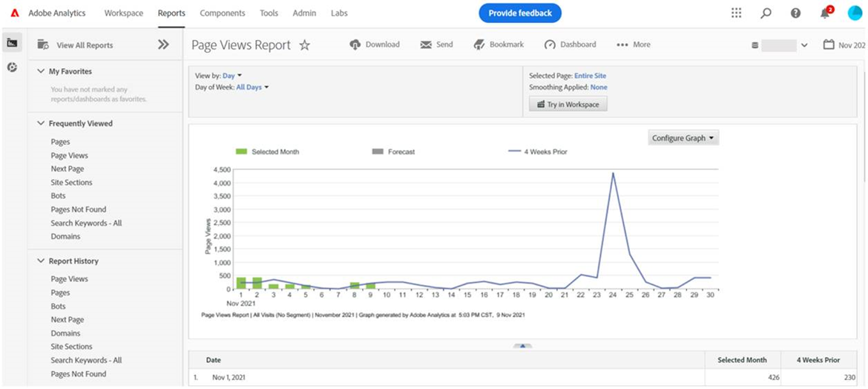Open View All Reports

click(x=85, y=45)
